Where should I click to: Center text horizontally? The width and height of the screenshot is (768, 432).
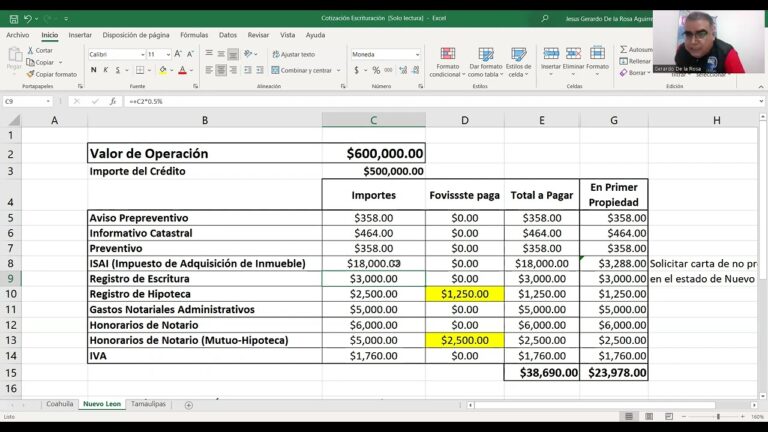221,70
